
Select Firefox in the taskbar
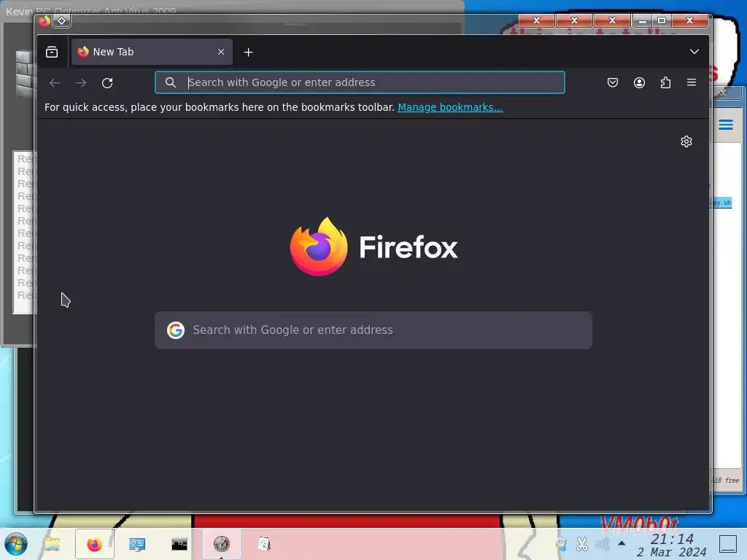[x=94, y=544]
